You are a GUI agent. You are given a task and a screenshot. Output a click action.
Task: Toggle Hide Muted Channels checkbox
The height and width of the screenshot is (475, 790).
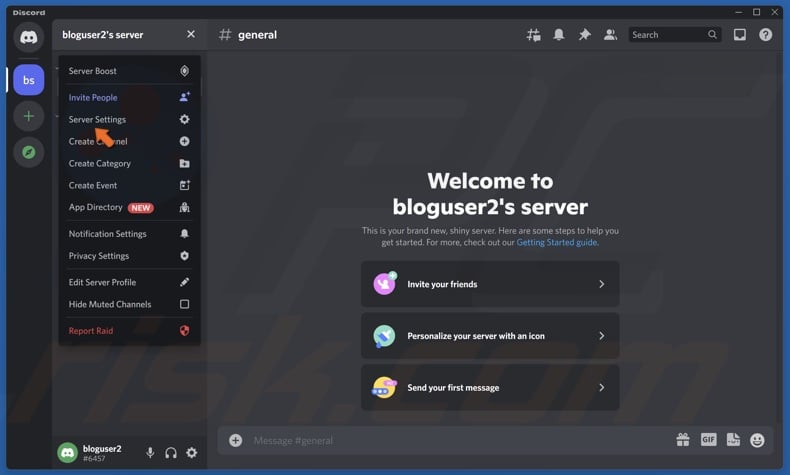tap(185, 304)
